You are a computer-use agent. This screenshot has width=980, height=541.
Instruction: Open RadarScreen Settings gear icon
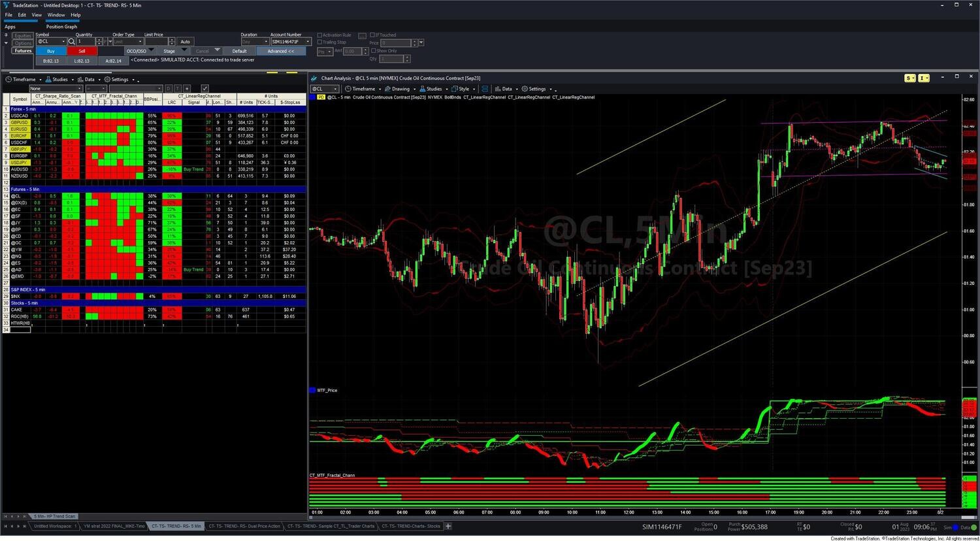coord(107,80)
